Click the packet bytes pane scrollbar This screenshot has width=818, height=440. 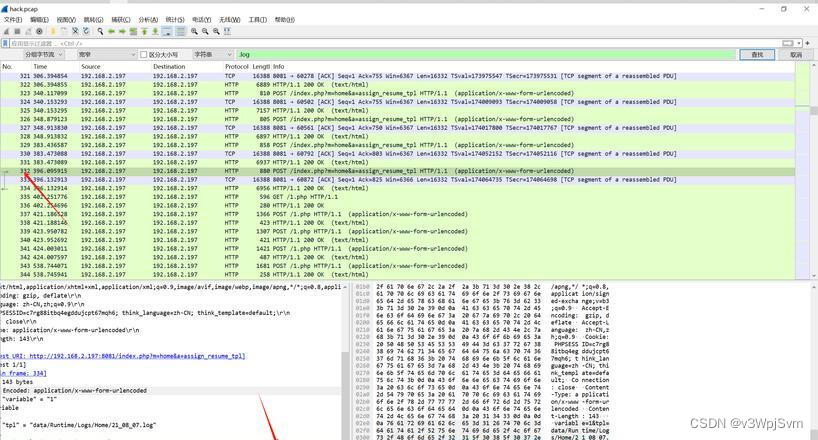tap(814, 362)
